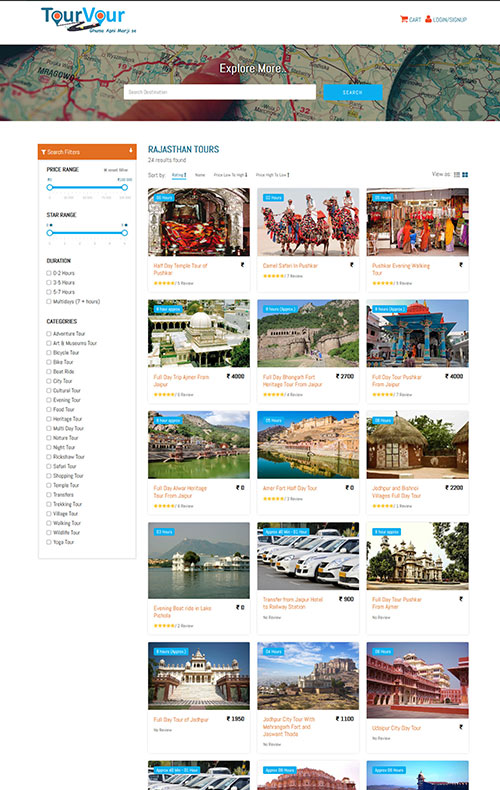The image size is (500, 790).
Task: Sort by Price High To Low
Action: [x=273, y=175]
